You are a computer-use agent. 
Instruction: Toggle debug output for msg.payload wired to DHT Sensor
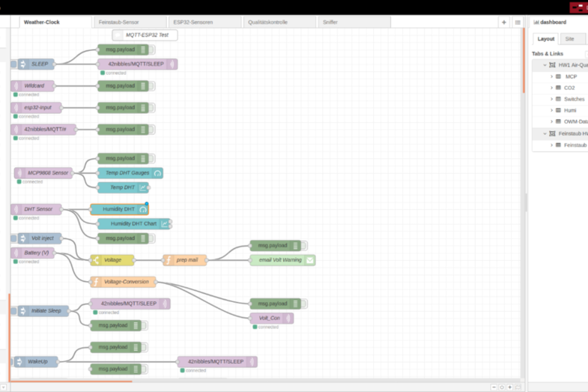[151, 238]
